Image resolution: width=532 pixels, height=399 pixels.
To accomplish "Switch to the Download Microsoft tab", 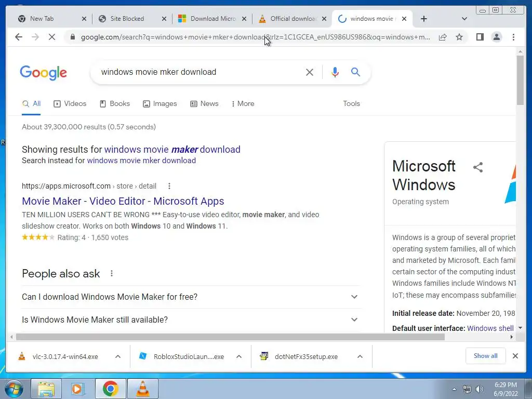I will 208,19.
